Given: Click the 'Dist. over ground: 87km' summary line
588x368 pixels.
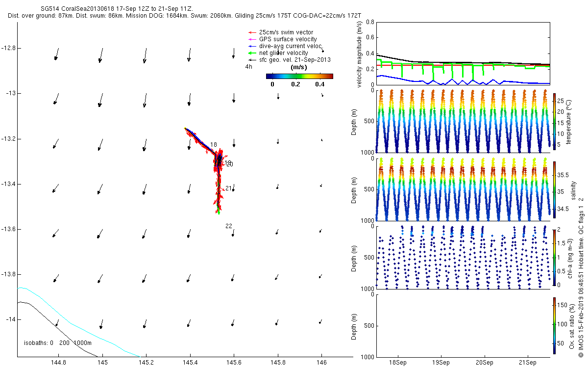Looking at the screenshot, I should [x=185, y=16].
